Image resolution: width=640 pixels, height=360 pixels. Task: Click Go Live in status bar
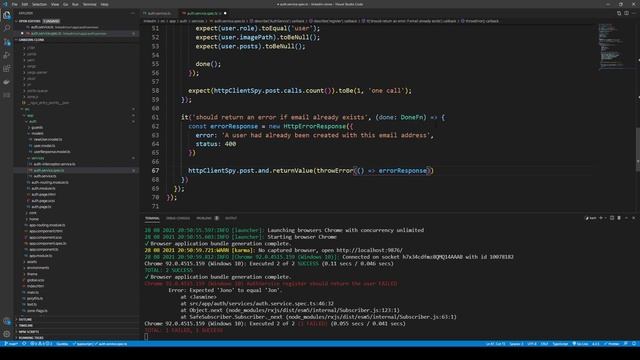coord(580,344)
